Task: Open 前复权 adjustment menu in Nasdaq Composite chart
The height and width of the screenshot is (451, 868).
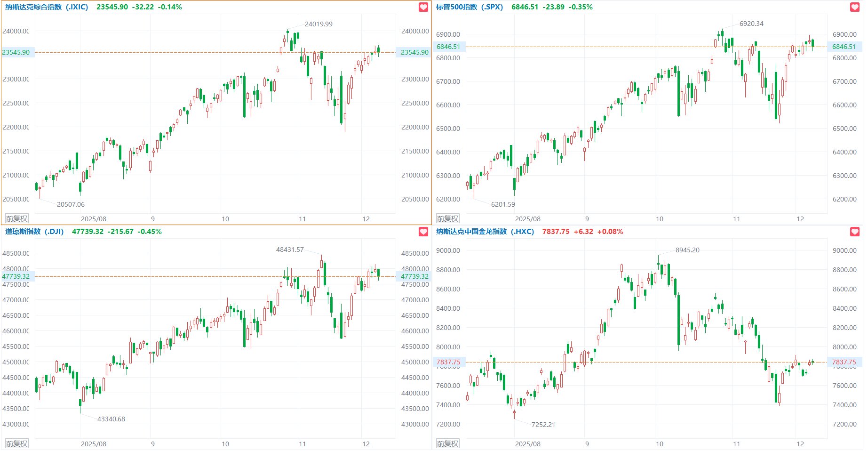Action: point(16,219)
